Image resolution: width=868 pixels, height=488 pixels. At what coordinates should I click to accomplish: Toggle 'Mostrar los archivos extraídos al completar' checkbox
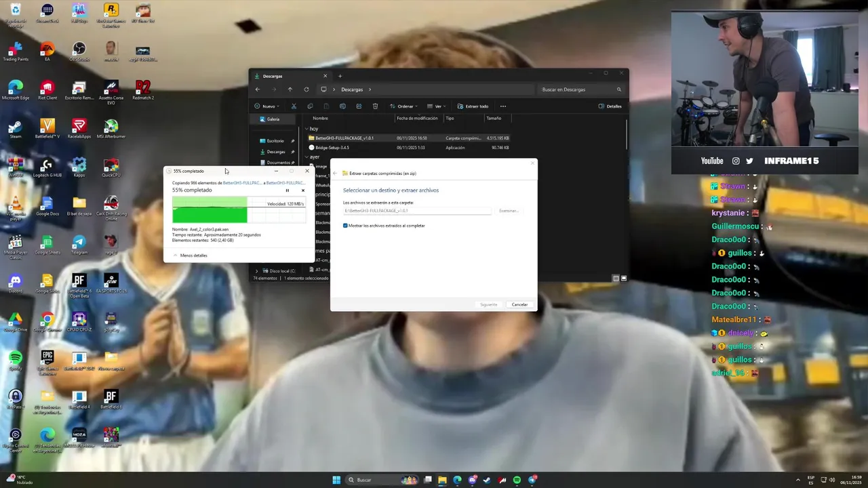[x=345, y=226]
